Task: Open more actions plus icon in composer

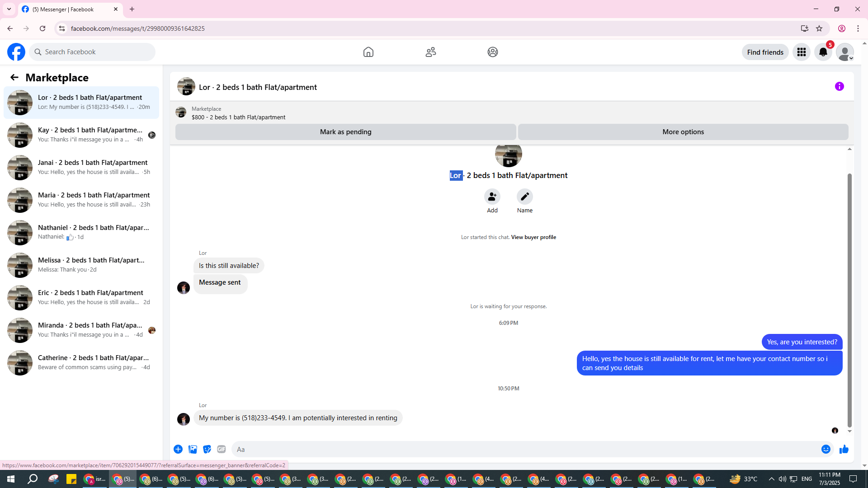Action: pyautogui.click(x=178, y=449)
